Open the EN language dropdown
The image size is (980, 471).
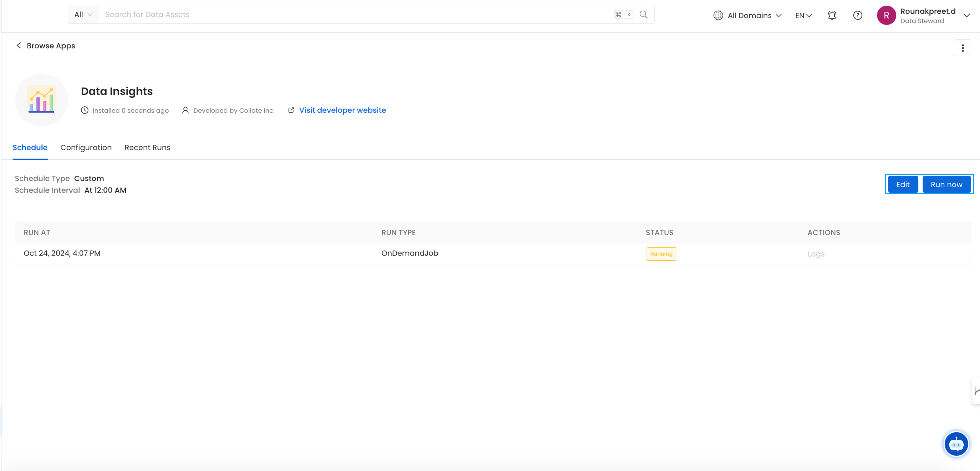(803, 15)
